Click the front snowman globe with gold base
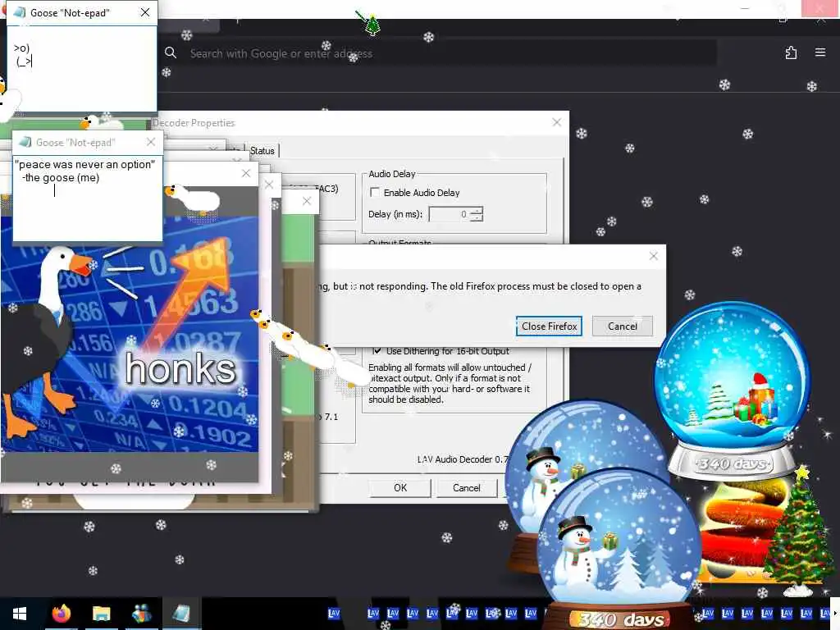Image resolution: width=840 pixels, height=630 pixels. point(620,546)
